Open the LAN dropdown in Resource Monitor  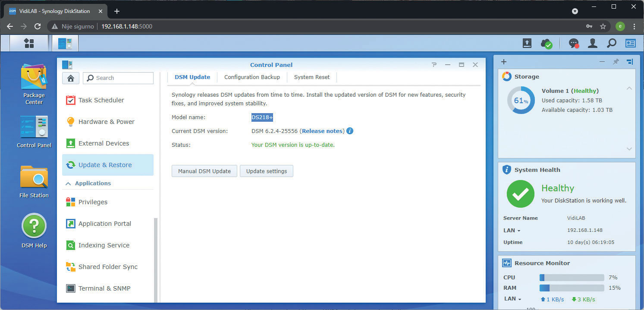(x=512, y=299)
